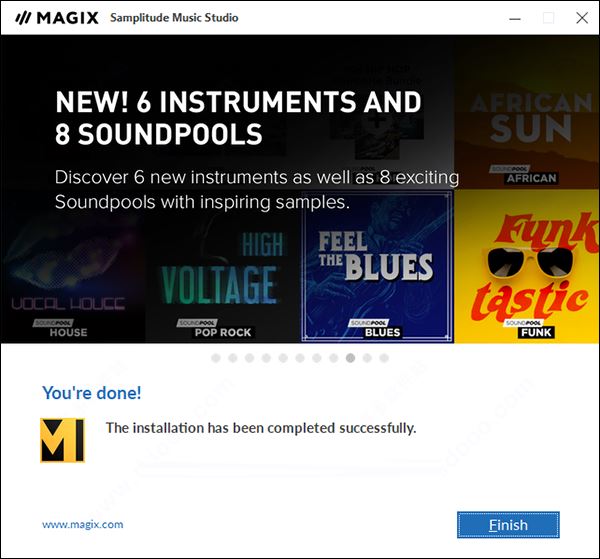Viewport: 600px width, 559px height.
Task: Click the installation completed successfully message
Action: (x=261, y=428)
